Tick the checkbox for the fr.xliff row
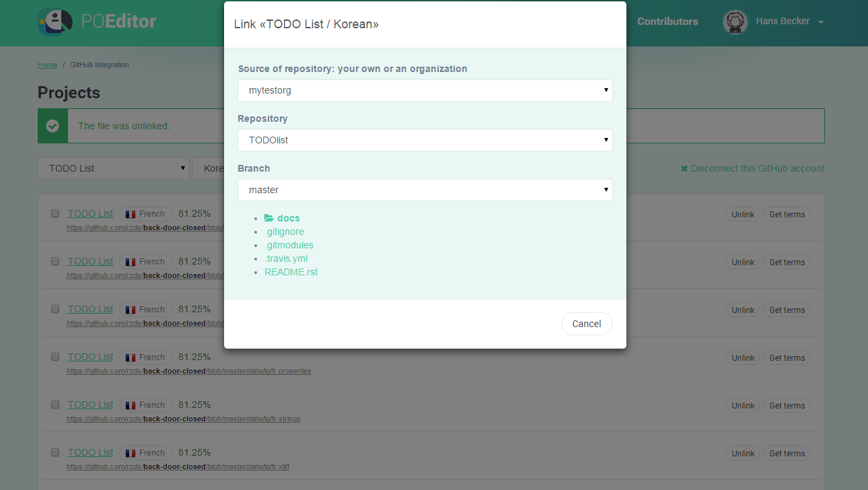The height and width of the screenshot is (490, 868). [x=55, y=452]
